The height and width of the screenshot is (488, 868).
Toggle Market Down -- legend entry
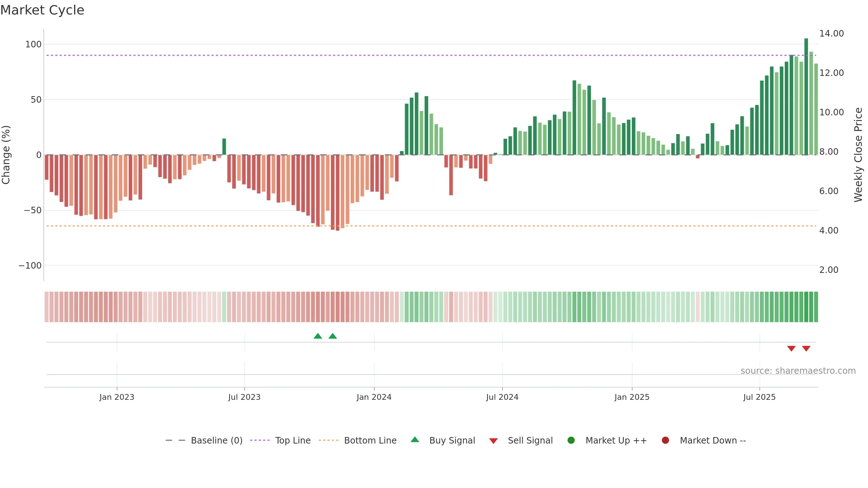click(703, 440)
